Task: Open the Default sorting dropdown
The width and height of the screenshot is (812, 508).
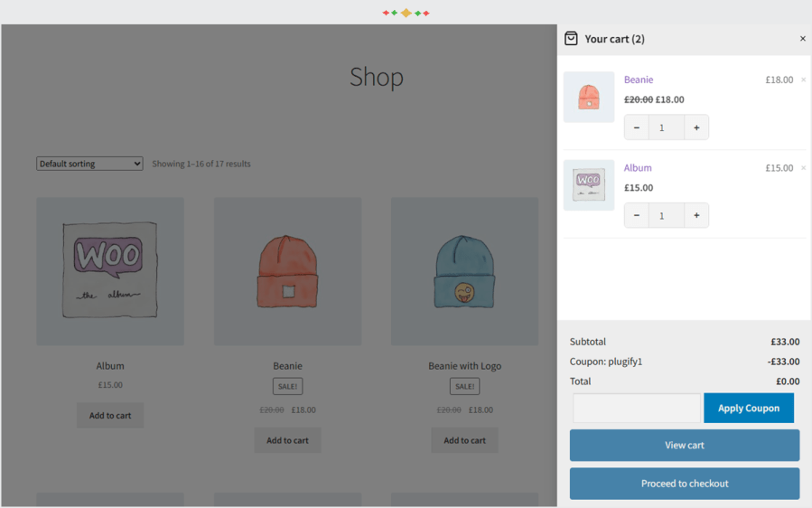Action: [x=89, y=164]
